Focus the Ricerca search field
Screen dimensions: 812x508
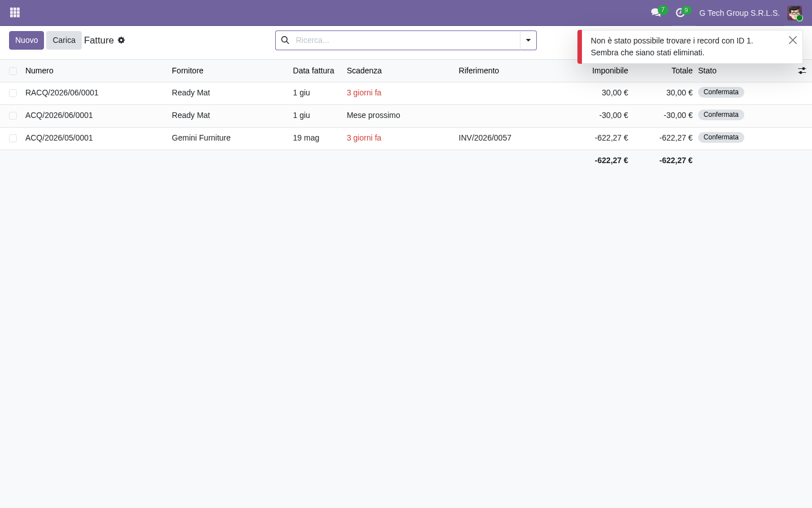[x=406, y=40]
